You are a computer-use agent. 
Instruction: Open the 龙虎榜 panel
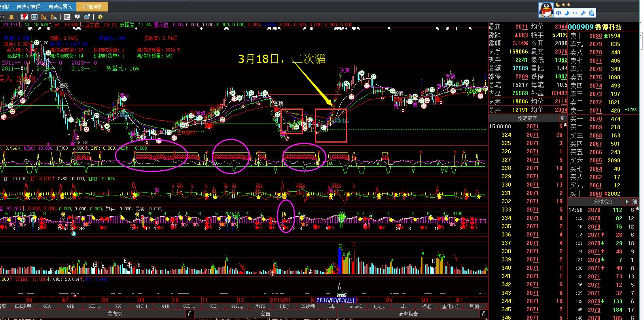pyautogui.click(x=115, y=314)
